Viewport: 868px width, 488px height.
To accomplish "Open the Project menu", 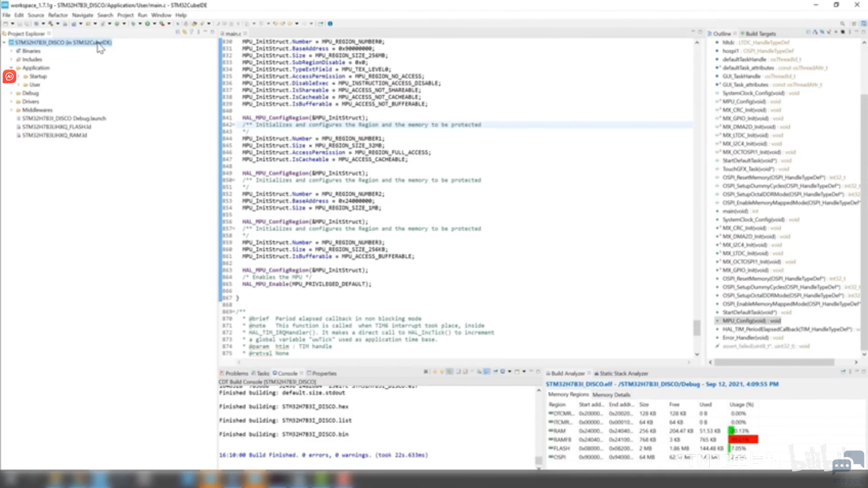I will pos(125,15).
